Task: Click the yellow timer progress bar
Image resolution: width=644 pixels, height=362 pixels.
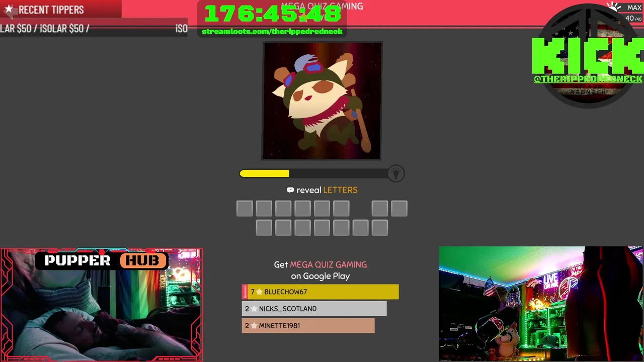Action: click(x=264, y=173)
